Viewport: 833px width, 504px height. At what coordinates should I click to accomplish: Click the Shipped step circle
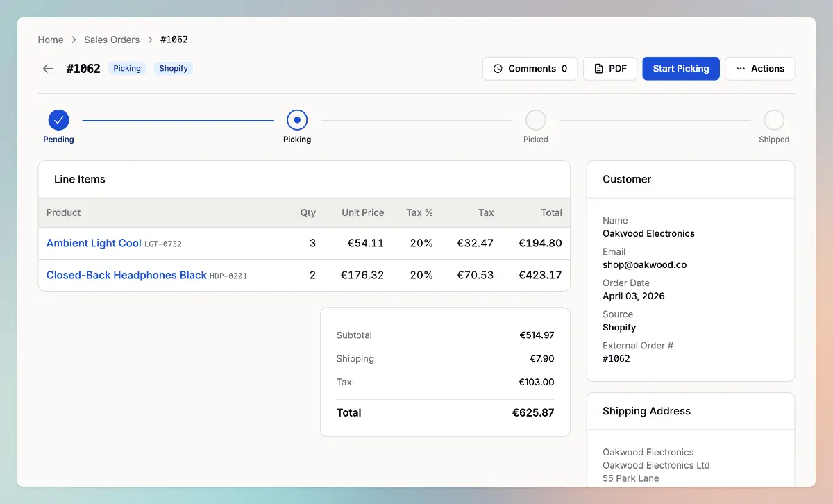pyautogui.click(x=774, y=120)
